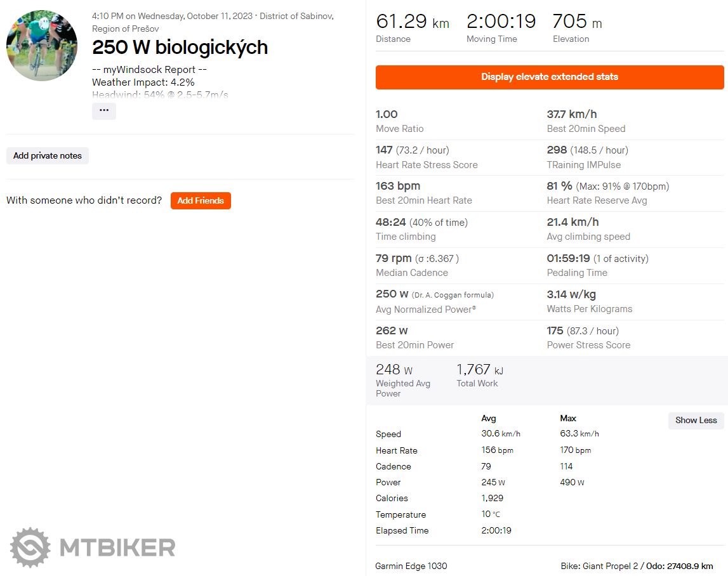Image resolution: width=728 pixels, height=576 pixels.
Task: Select the Avg Normalized Power label
Action: [426, 310]
